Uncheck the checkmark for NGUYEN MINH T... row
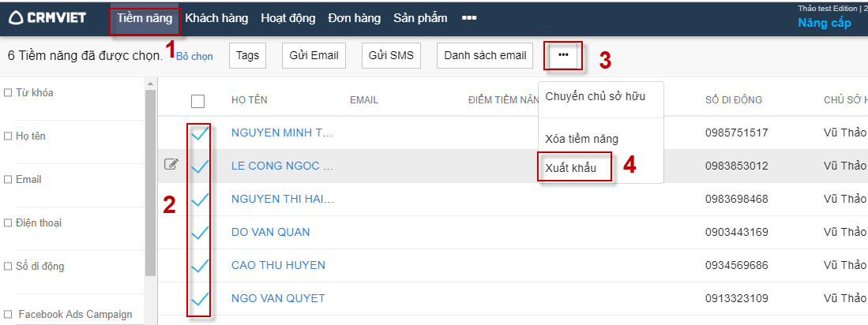868x325 pixels. coord(199,133)
